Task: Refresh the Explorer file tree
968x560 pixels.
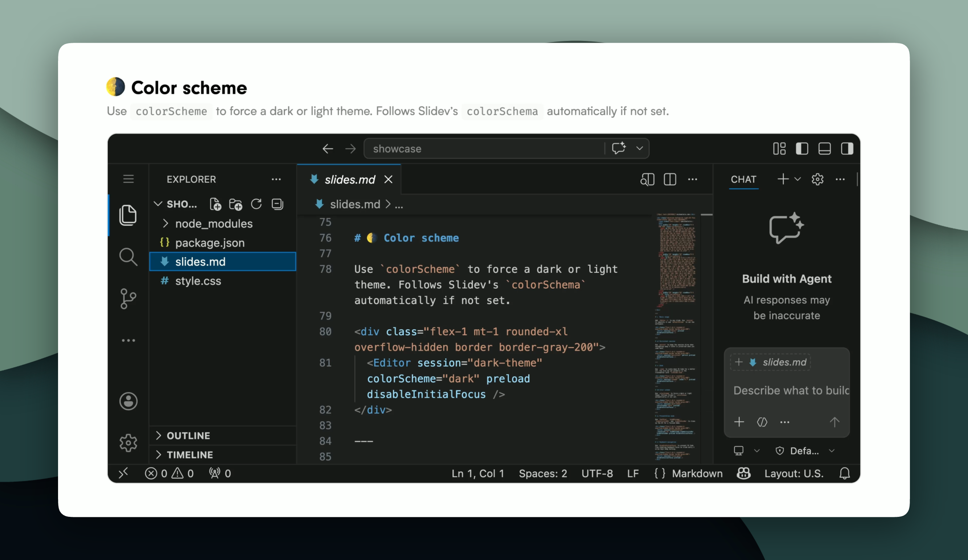Action: coord(256,204)
